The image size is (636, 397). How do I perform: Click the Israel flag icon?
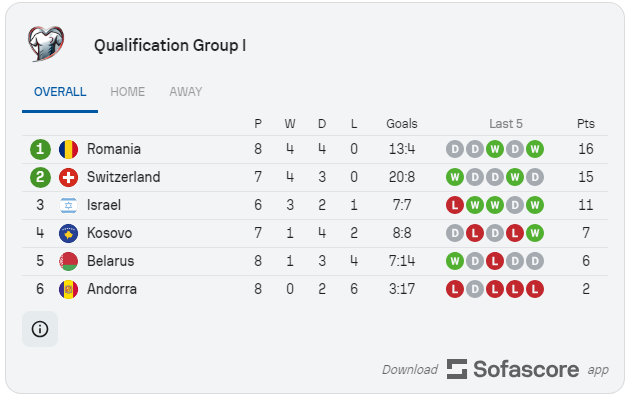click(69, 205)
